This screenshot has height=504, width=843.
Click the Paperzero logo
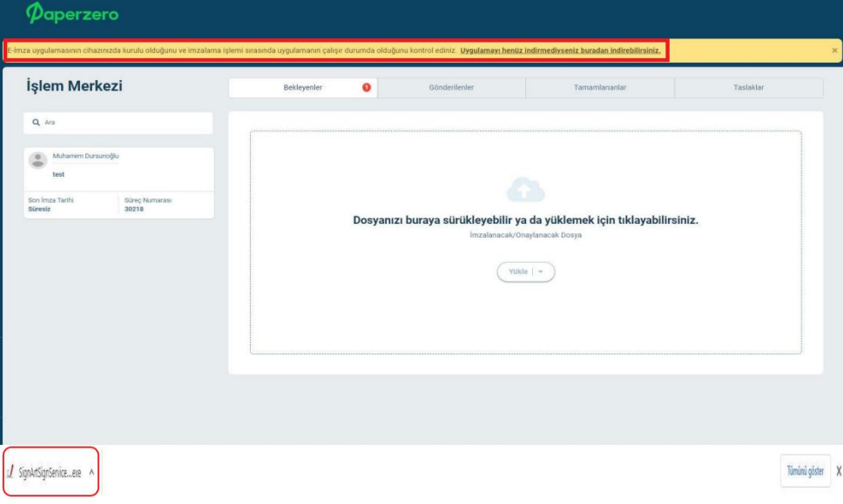point(72,14)
